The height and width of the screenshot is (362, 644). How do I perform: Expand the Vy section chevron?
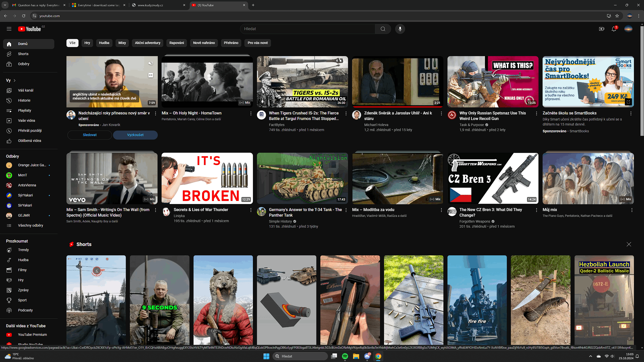click(x=15, y=81)
